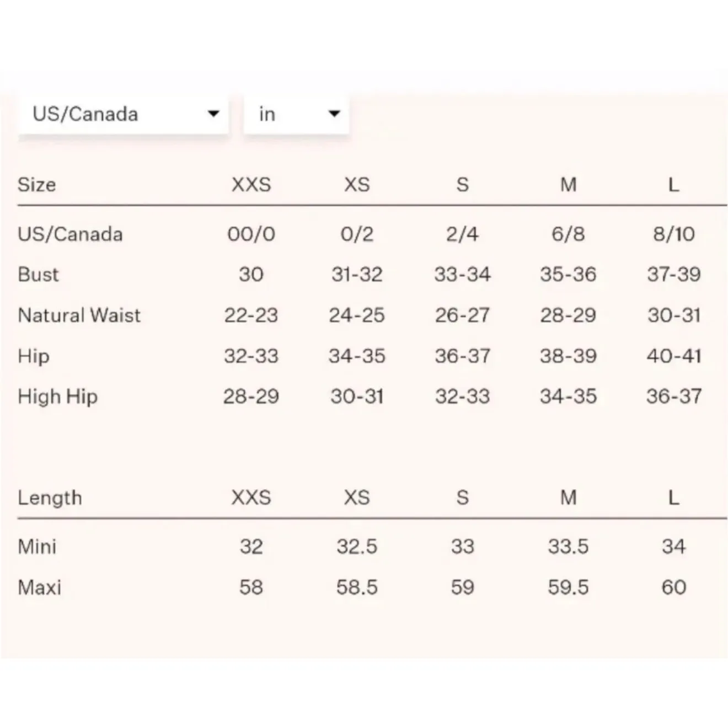
Task: Select the 33.5 mini length value
Action: tap(568, 547)
